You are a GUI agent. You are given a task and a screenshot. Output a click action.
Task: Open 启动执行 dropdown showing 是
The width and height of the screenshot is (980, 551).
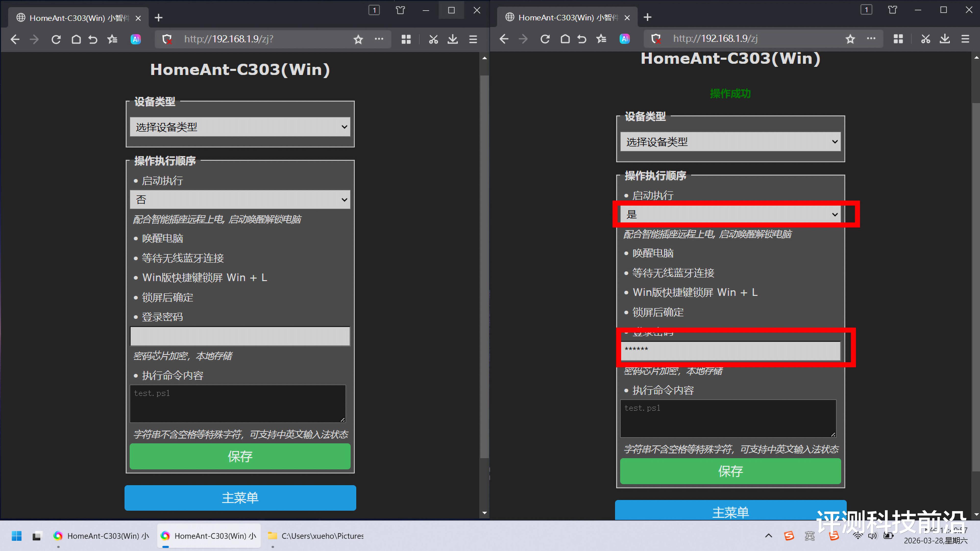[x=730, y=215]
